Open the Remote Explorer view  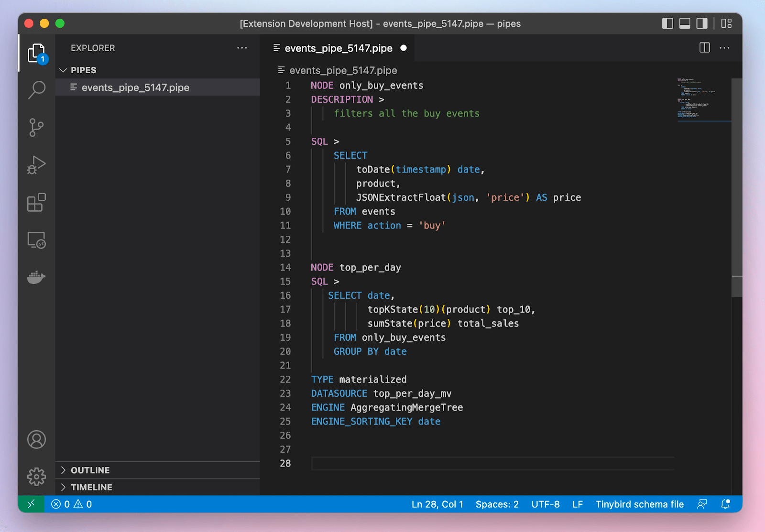point(36,240)
